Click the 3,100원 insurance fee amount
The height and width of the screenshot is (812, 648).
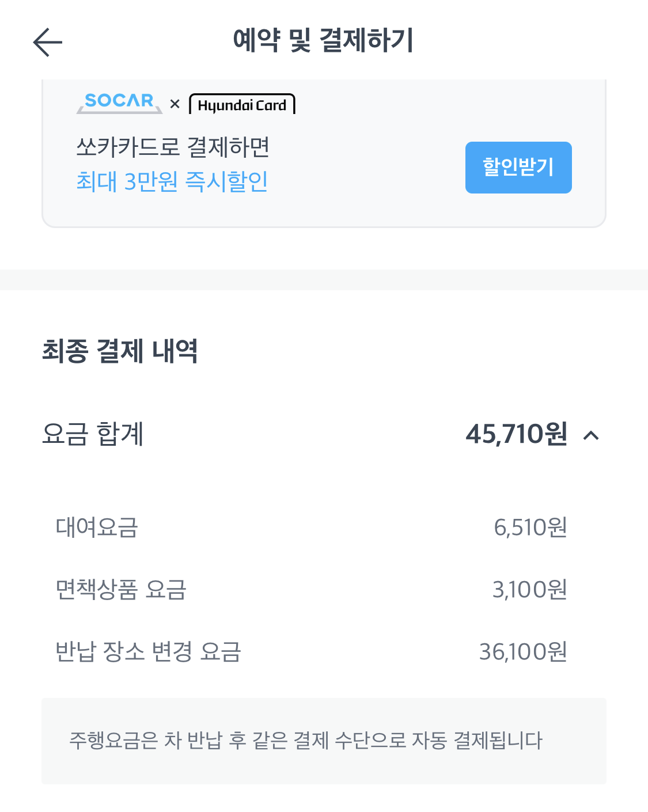530,589
